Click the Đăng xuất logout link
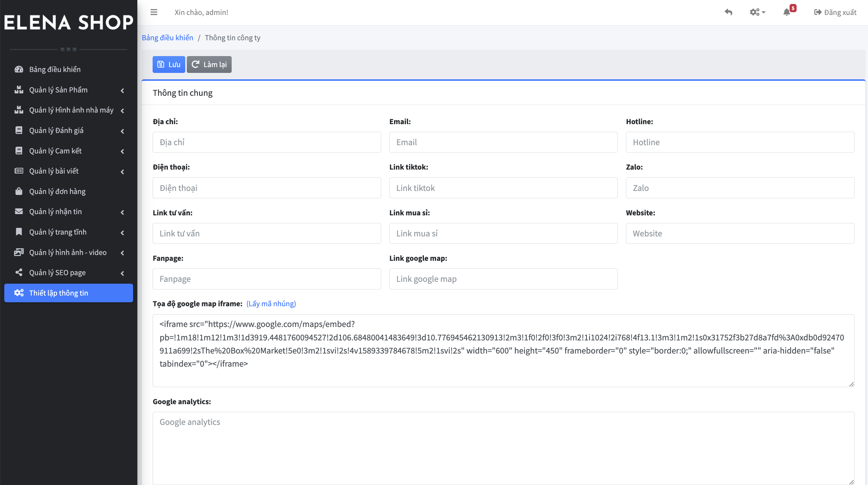This screenshot has width=868, height=485. [835, 13]
